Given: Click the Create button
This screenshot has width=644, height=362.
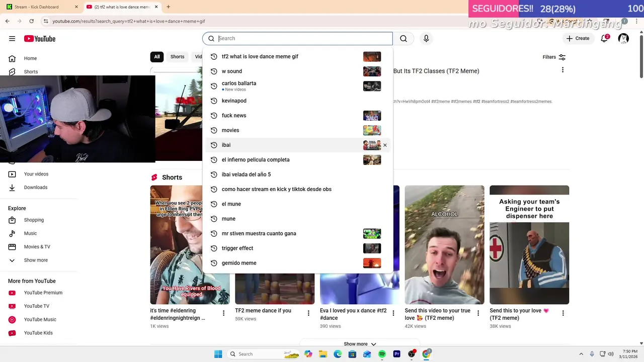Looking at the screenshot, I should tap(578, 38).
